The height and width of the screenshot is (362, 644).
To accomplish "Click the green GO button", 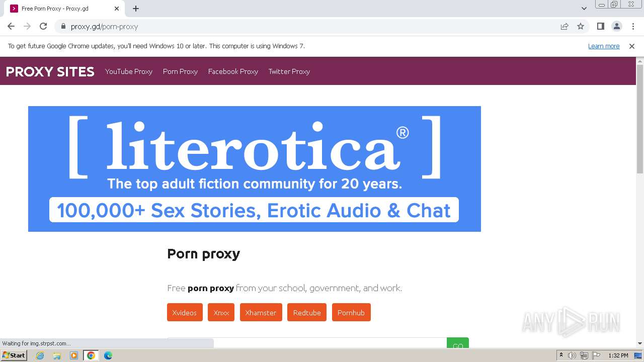I will click(x=458, y=343).
